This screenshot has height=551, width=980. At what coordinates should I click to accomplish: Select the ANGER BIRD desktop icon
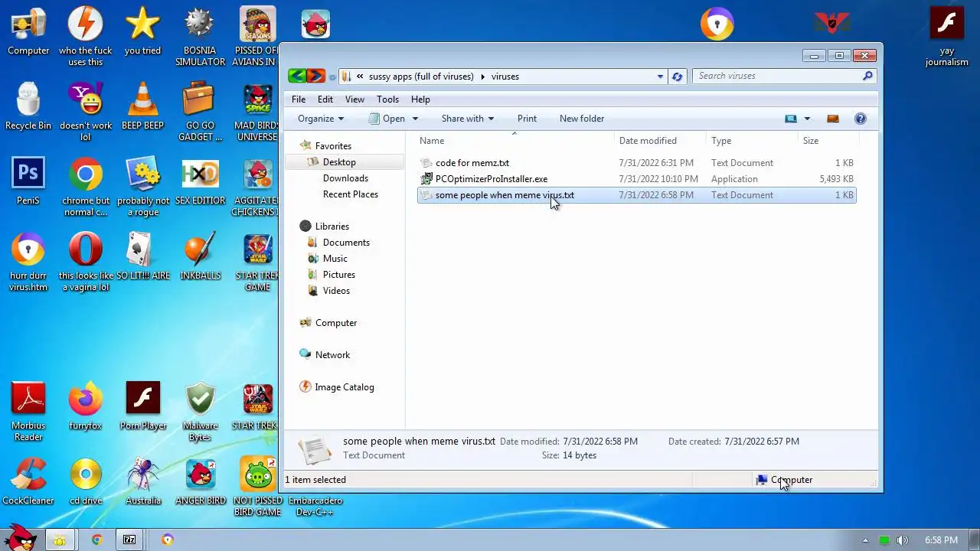pyautogui.click(x=200, y=482)
